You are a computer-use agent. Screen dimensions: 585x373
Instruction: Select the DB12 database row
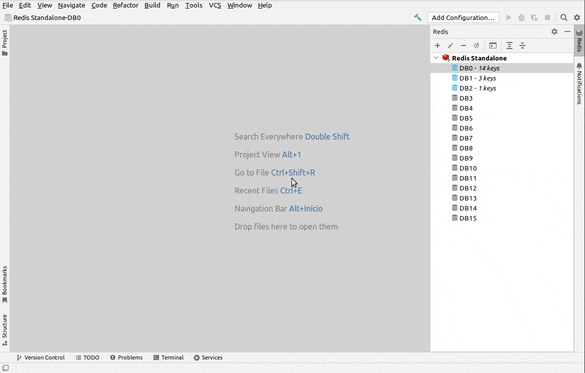(502, 188)
